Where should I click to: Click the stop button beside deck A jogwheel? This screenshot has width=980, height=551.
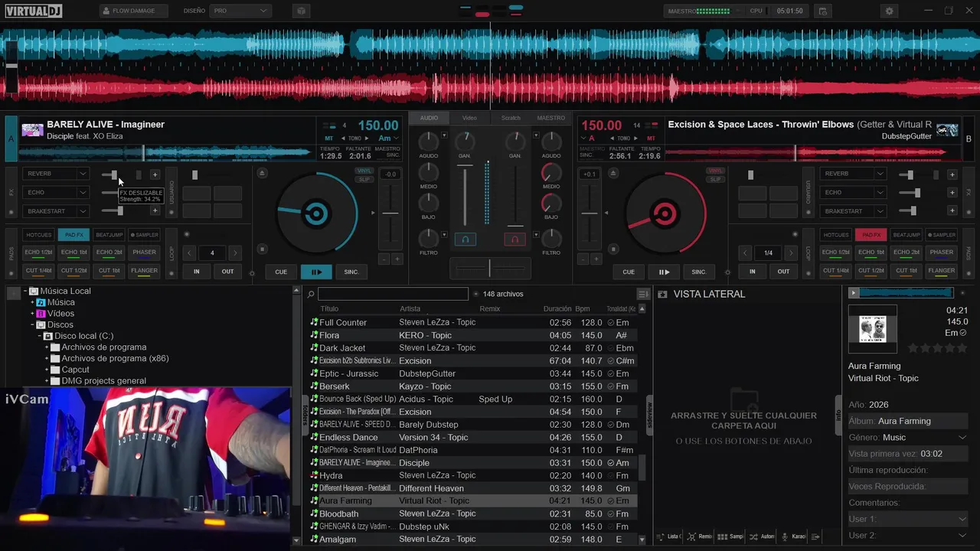tap(263, 249)
